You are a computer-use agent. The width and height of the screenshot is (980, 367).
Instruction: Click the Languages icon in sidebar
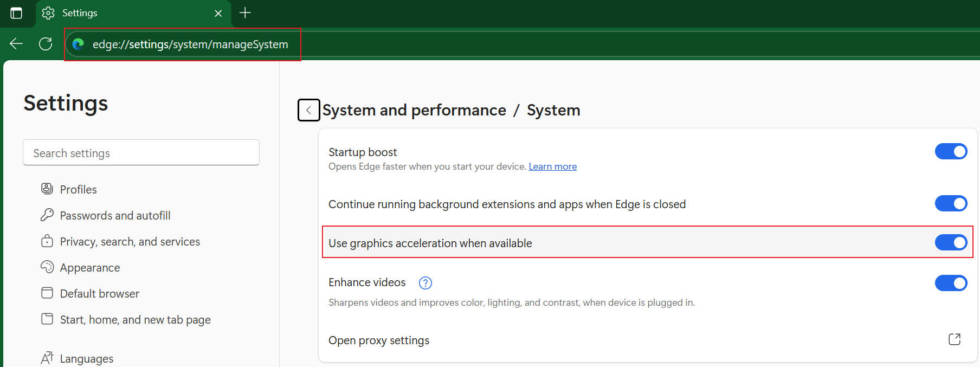(x=47, y=358)
